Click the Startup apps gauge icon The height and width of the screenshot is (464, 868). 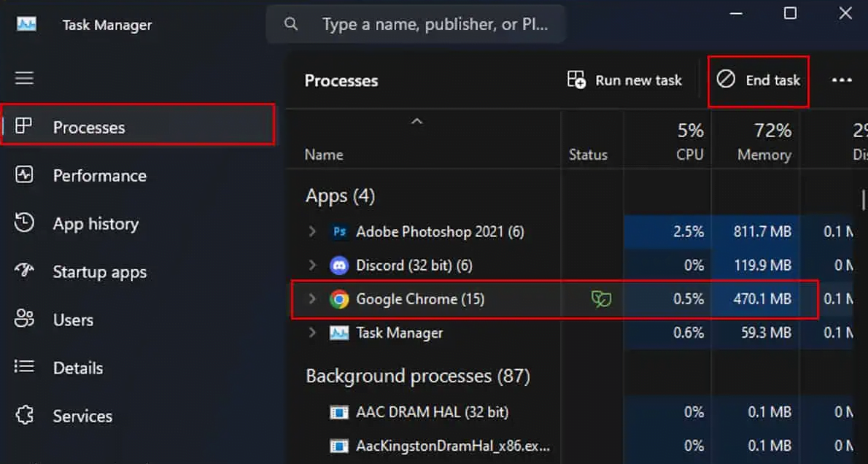(24, 271)
